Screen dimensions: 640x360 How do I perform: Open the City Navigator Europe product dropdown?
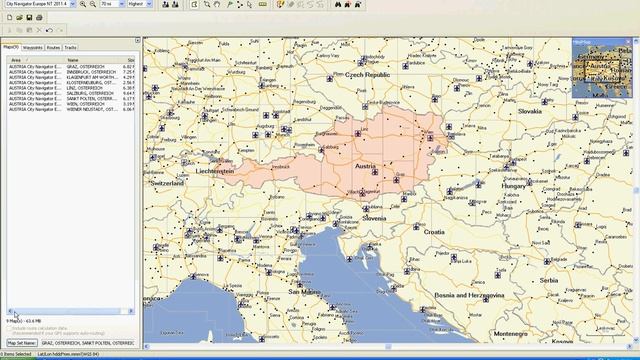coord(73,4)
